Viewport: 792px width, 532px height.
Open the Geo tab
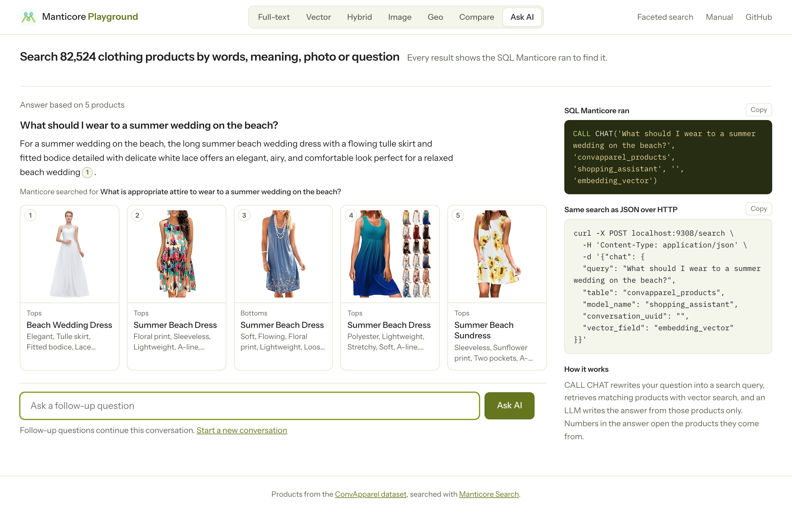point(435,17)
